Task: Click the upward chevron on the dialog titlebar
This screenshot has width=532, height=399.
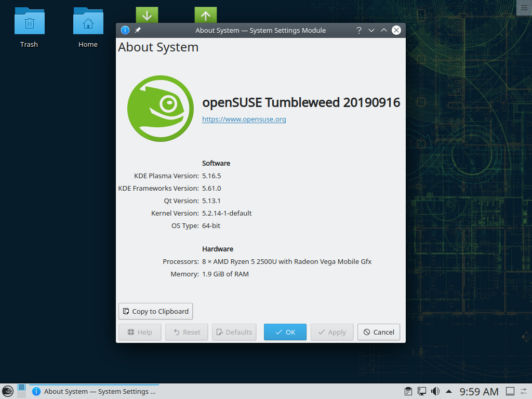Action: pos(383,30)
